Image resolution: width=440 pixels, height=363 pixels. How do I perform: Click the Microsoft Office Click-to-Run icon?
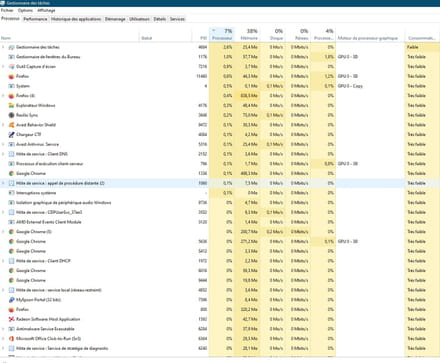pyautogui.click(x=11, y=339)
